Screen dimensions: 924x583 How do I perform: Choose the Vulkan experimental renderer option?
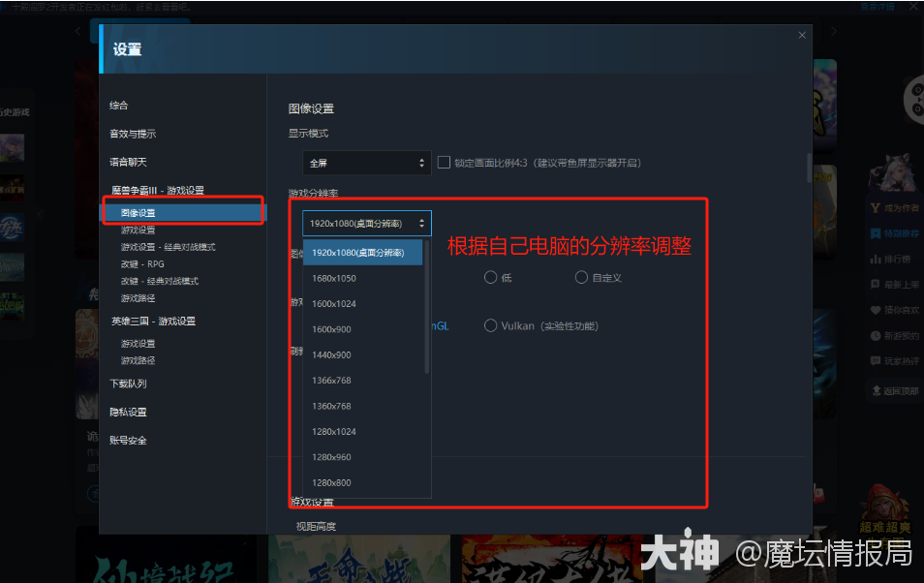coord(491,325)
